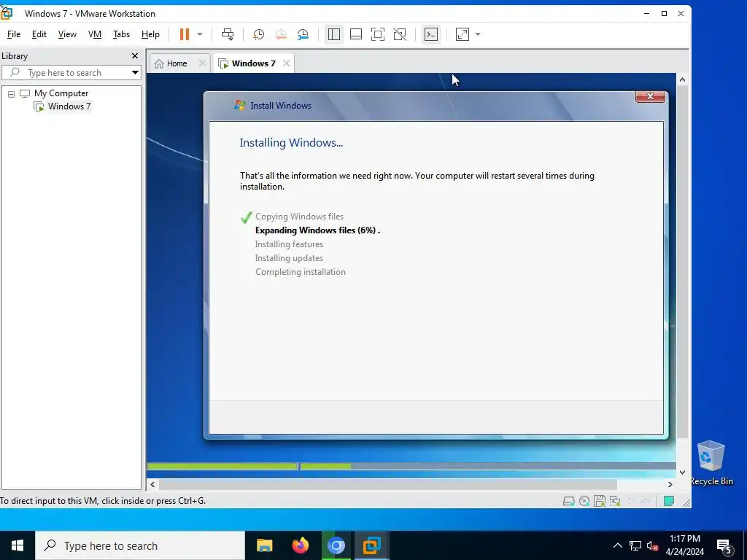Click the first setup progress bar segment

(222, 466)
